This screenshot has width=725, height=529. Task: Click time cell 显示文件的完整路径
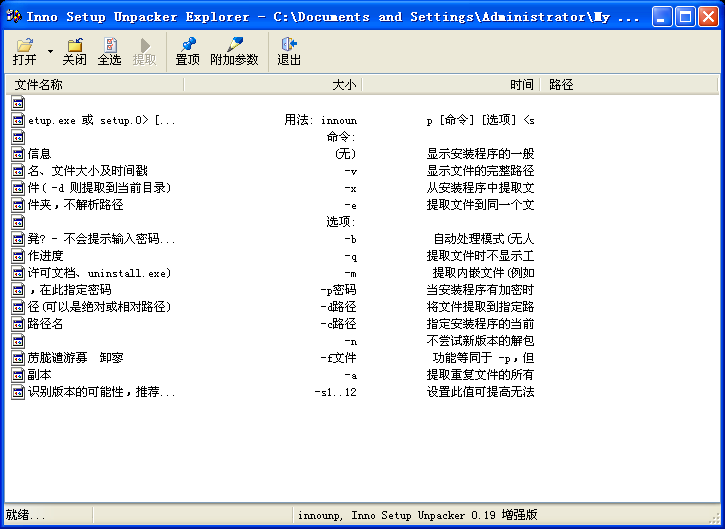[480, 171]
